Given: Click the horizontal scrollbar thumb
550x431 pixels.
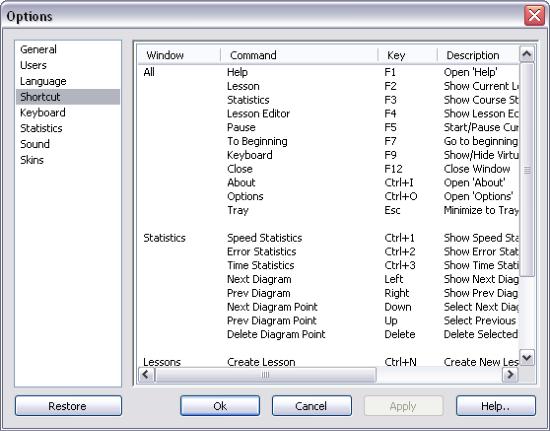Looking at the screenshot, I should click(266, 375).
